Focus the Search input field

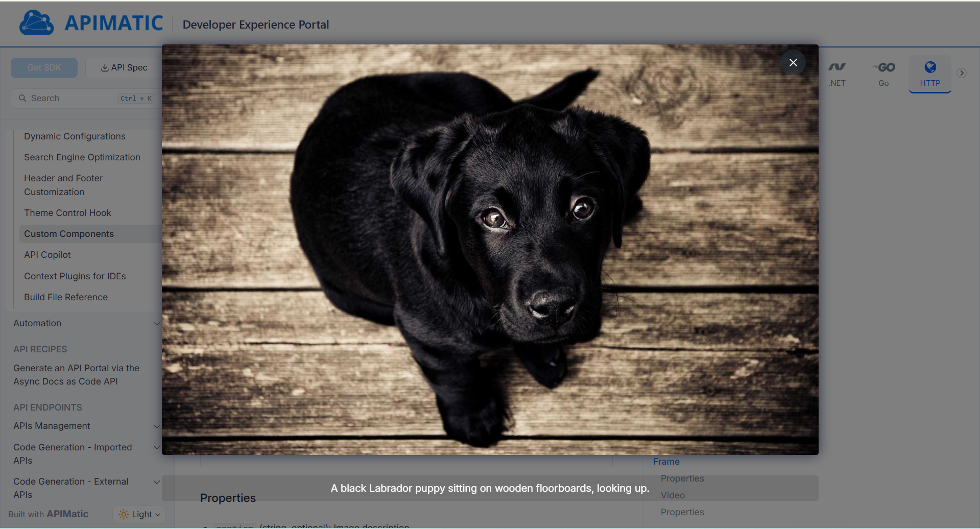(x=71, y=98)
